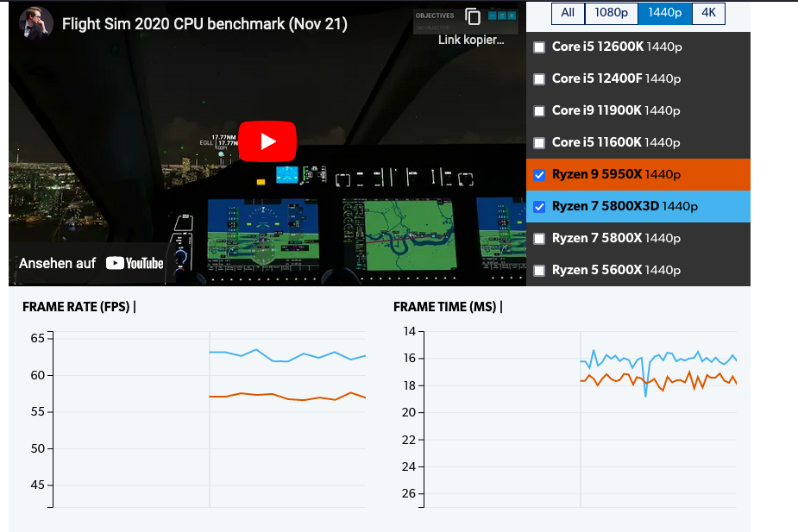Select the 1440p resolution tab

click(664, 13)
